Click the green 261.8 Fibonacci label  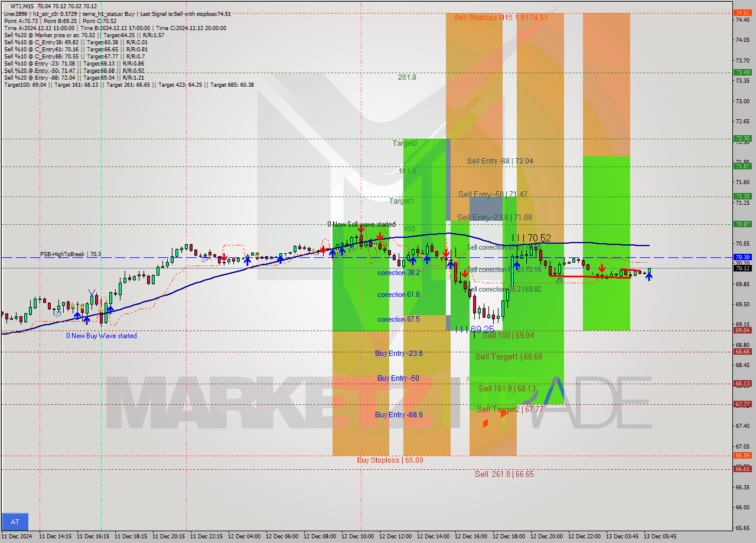click(x=407, y=77)
